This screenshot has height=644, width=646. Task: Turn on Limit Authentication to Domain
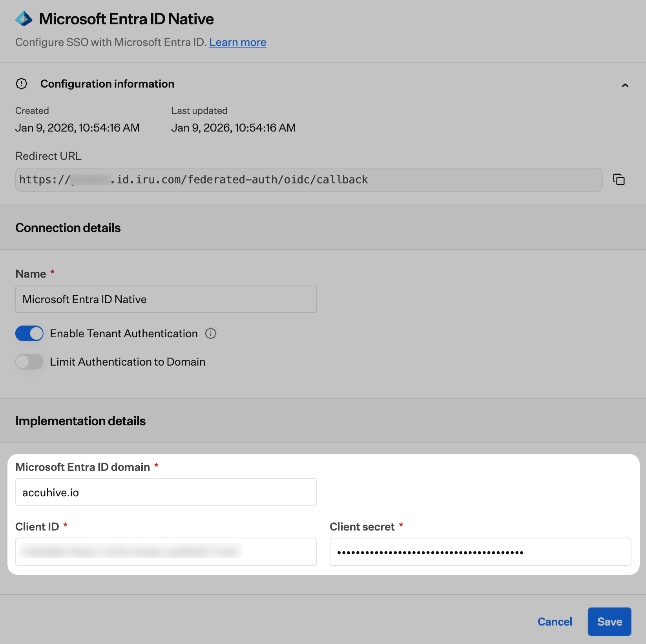coord(29,362)
